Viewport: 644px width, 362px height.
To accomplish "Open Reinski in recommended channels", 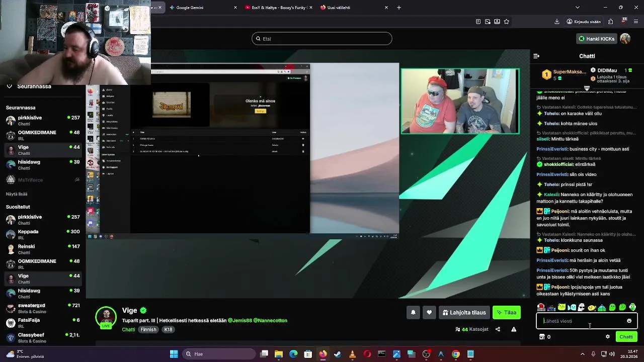I will 43,249.
